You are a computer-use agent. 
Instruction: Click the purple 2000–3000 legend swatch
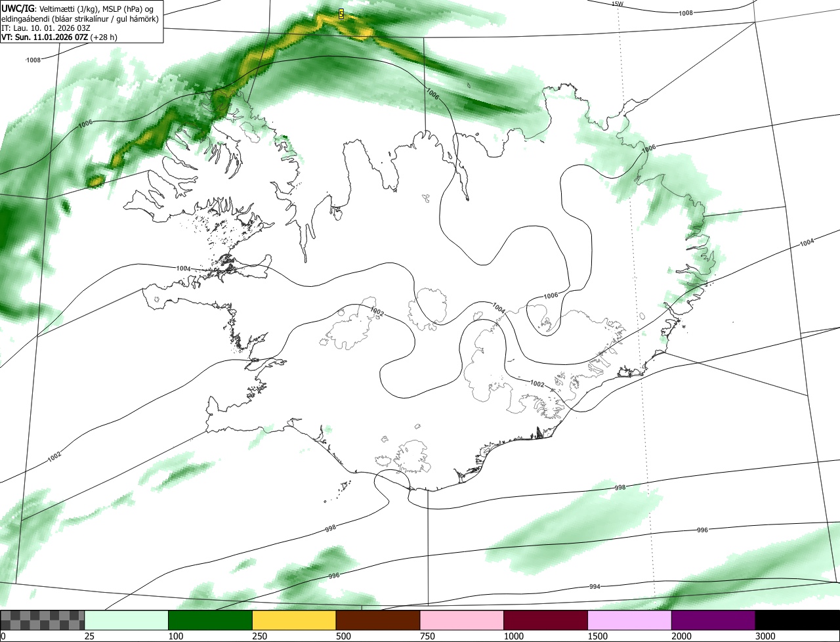click(x=713, y=620)
